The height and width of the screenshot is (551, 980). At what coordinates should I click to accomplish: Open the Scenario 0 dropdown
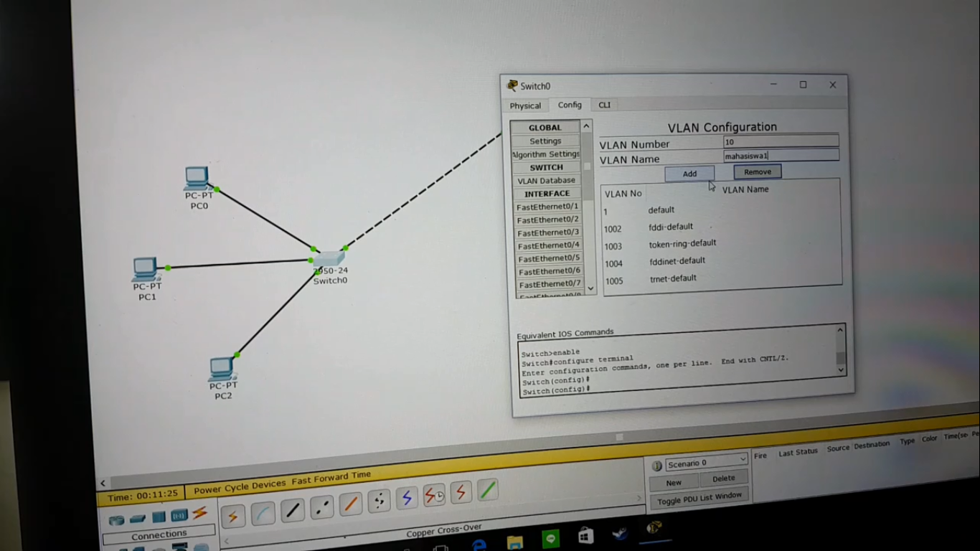pyautogui.click(x=706, y=463)
